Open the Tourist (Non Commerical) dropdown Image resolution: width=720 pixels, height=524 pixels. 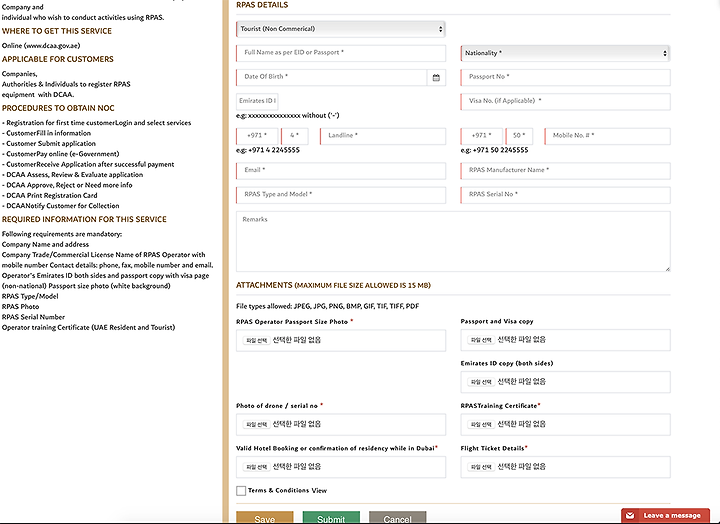(x=340, y=29)
